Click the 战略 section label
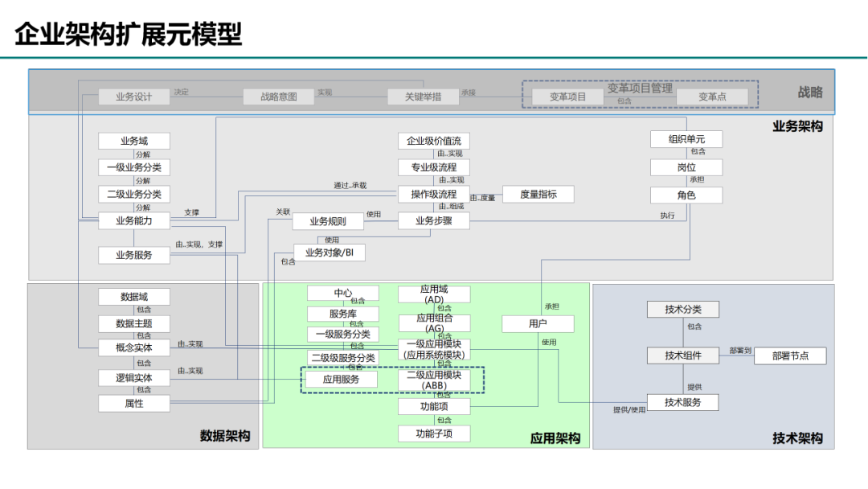The width and height of the screenshot is (868, 489). (x=810, y=92)
